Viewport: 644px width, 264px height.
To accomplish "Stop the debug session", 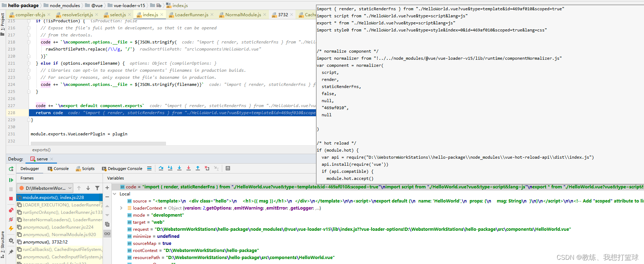I will (x=11, y=199).
